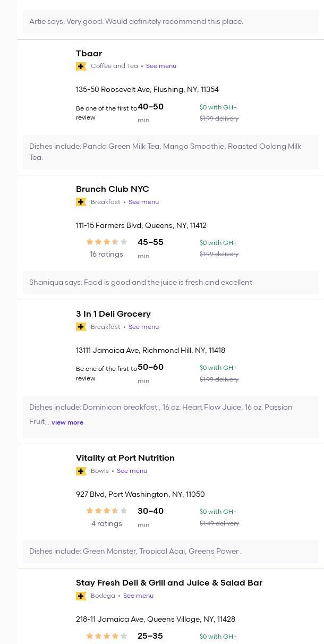Image resolution: width=324 pixels, height=644 pixels.
Task: Click the star rating of Vitality at Port Nutrition
Action: (106, 511)
